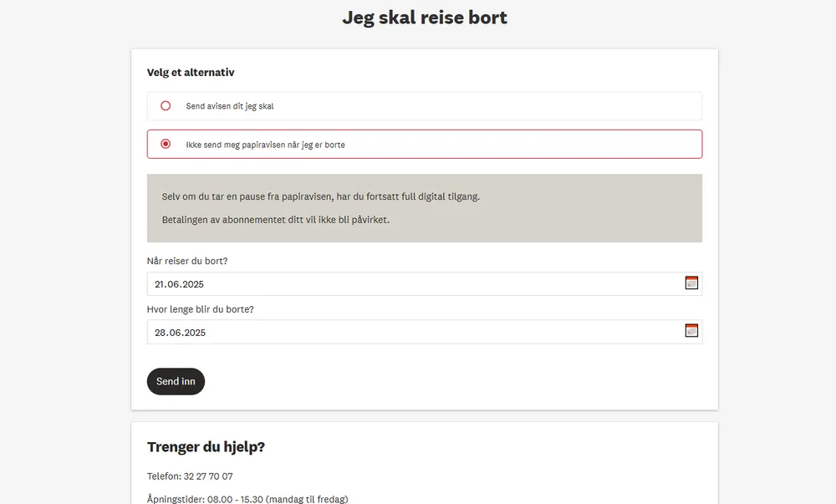Click the phone number 32 27 70 07
The height and width of the screenshot is (504, 836).
(x=208, y=476)
